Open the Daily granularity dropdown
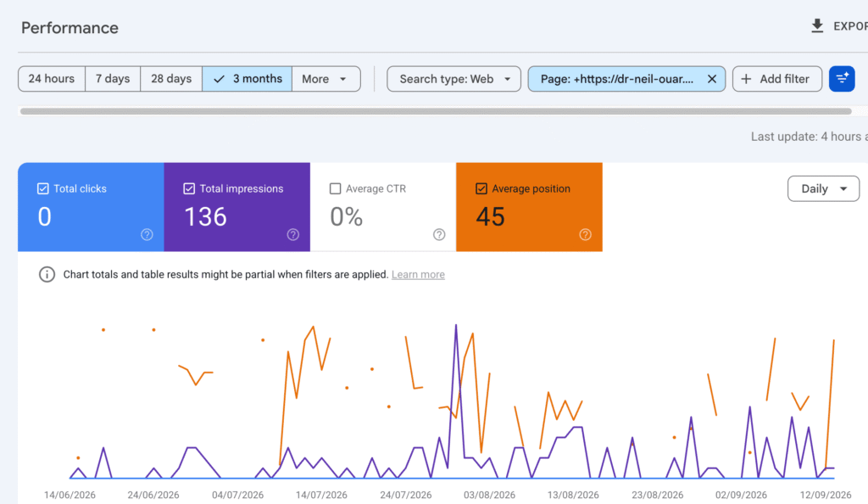 tap(823, 189)
